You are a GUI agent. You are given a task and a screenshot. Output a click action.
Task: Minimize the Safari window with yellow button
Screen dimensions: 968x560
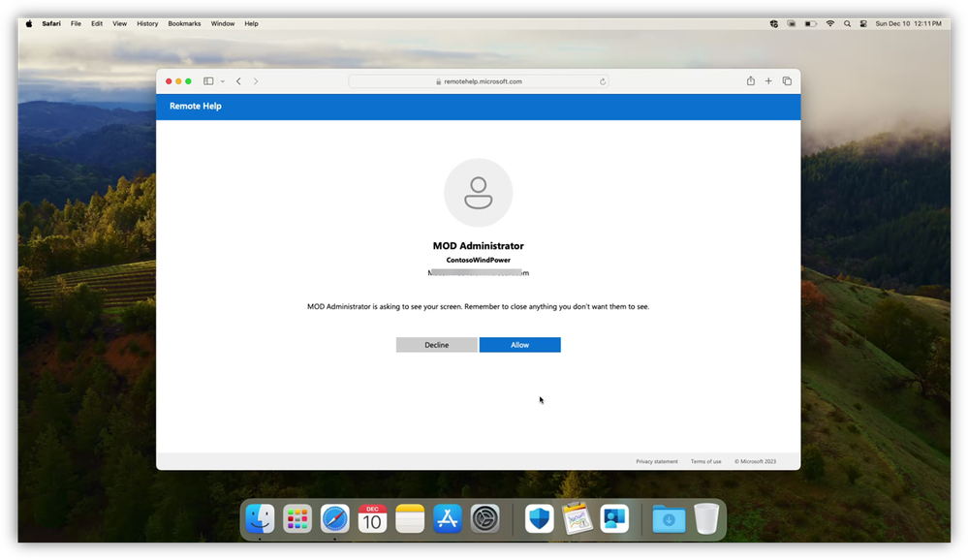(178, 81)
